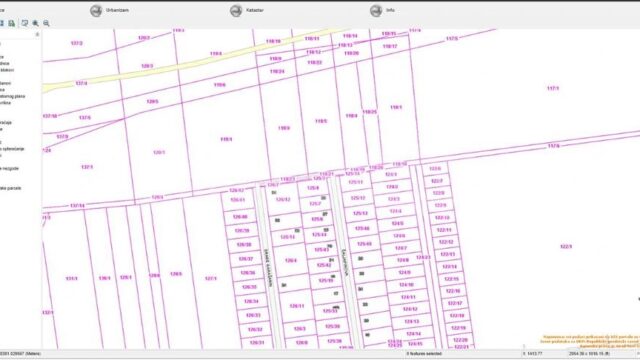Open the Katastar section

(247, 10)
